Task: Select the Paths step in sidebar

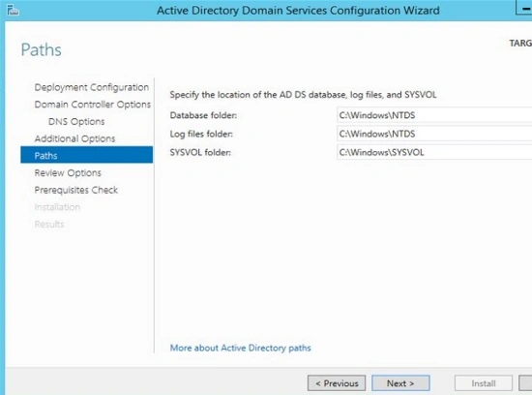Action: [86, 155]
